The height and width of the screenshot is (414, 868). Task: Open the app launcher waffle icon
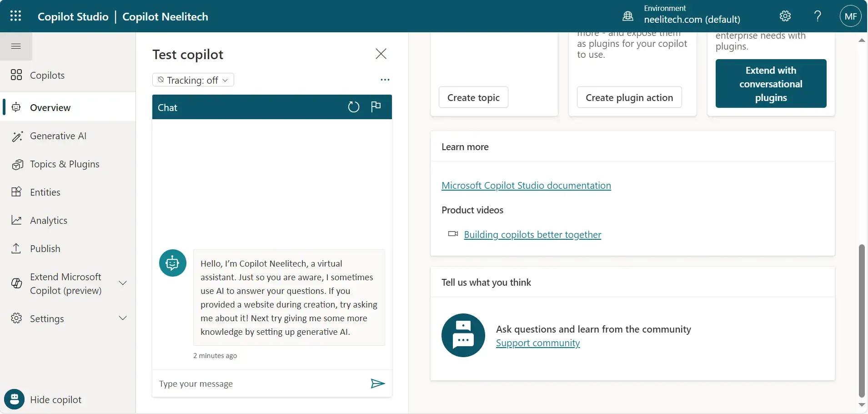pyautogui.click(x=15, y=16)
